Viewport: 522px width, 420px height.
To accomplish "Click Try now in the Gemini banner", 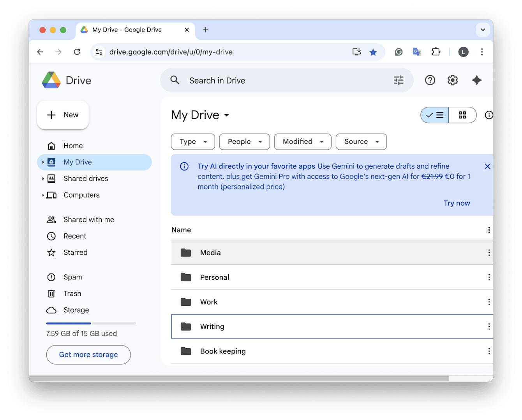I will pyautogui.click(x=457, y=203).
